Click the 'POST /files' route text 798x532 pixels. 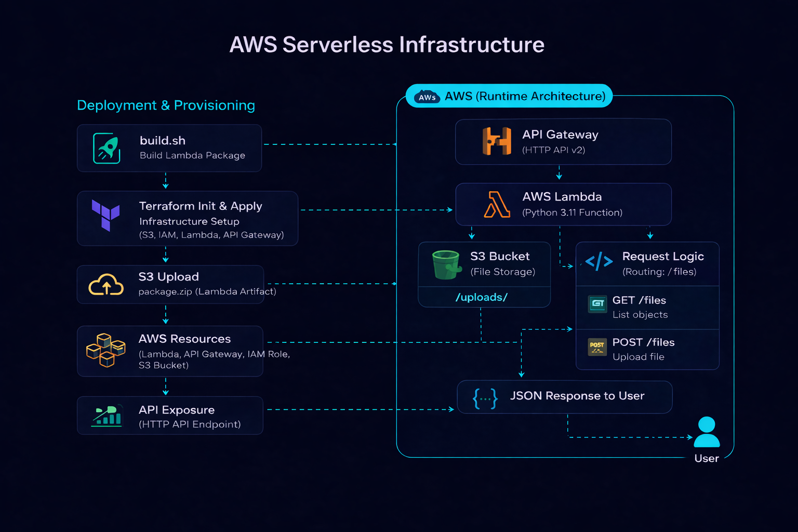643,342
